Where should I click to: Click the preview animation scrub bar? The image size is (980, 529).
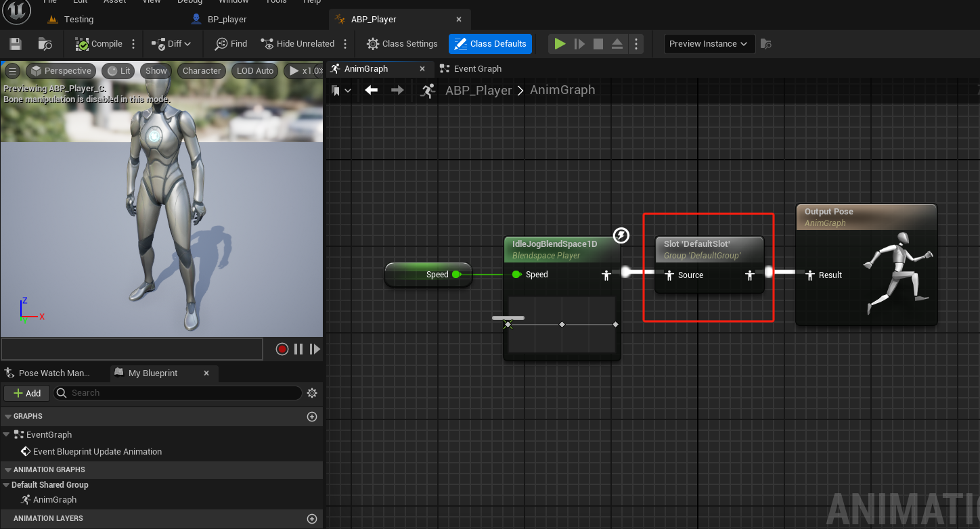132,349
